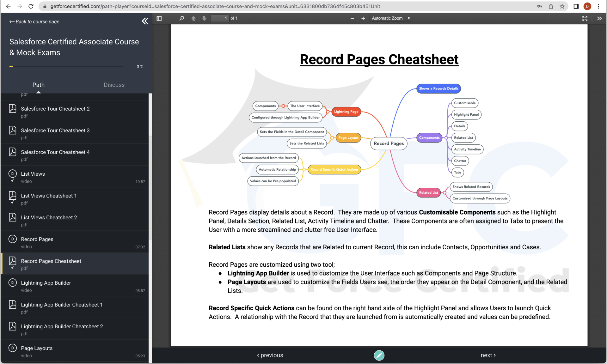Select the Path tab
This screenshot has height=364, width=607.
click(39, 84)
